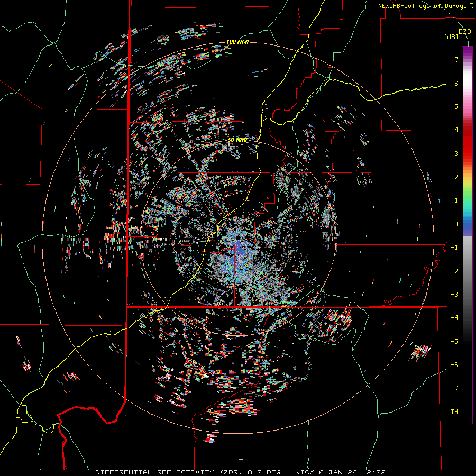Viewport: 476px width, 476px height.
Task: Click the TH label below the scale
Action: click(454, 411)
